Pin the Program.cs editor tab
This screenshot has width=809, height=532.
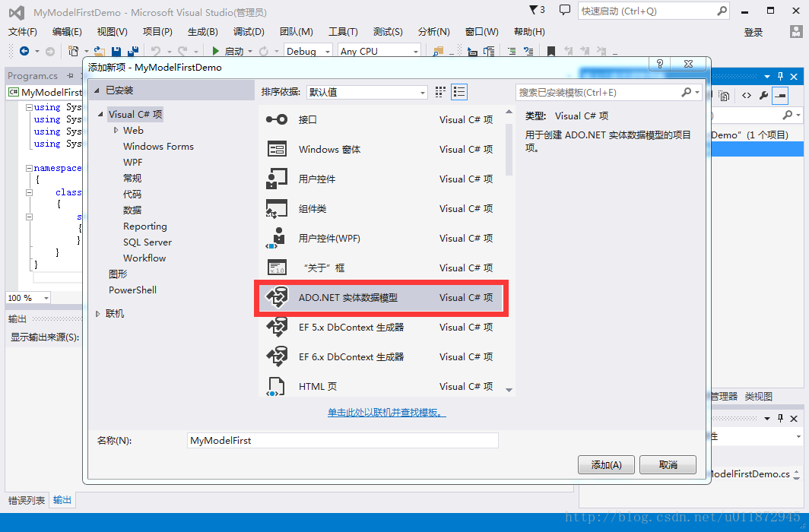[x=70, y=76]
